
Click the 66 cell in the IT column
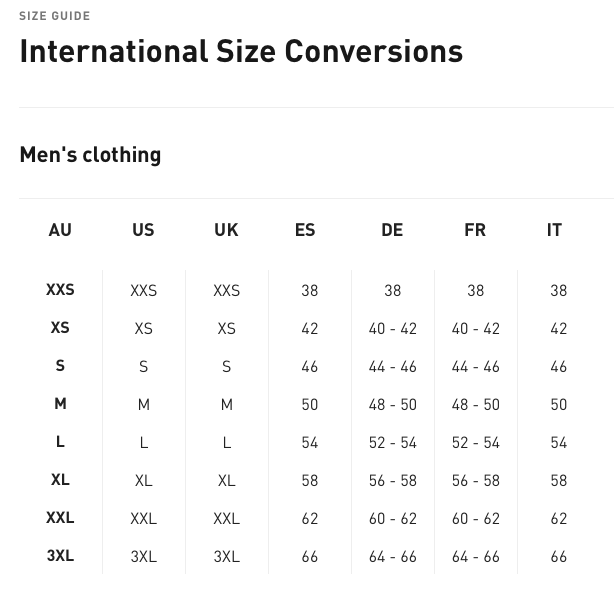558,557
